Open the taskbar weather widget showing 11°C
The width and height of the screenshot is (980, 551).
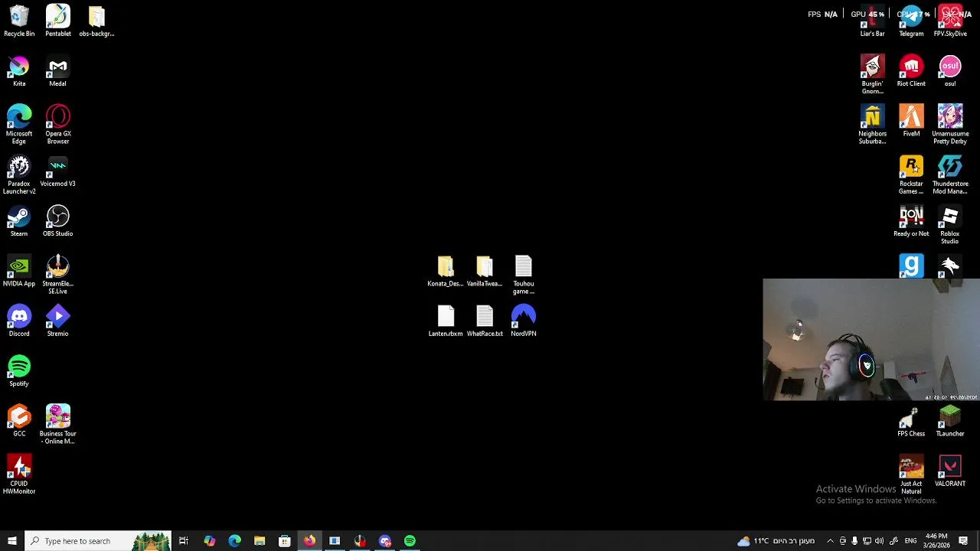776,541
